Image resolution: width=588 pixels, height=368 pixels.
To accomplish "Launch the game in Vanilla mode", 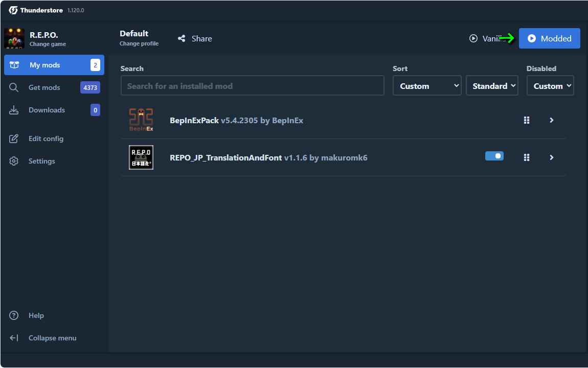I will pyautogui.click(x=489, y=39).
